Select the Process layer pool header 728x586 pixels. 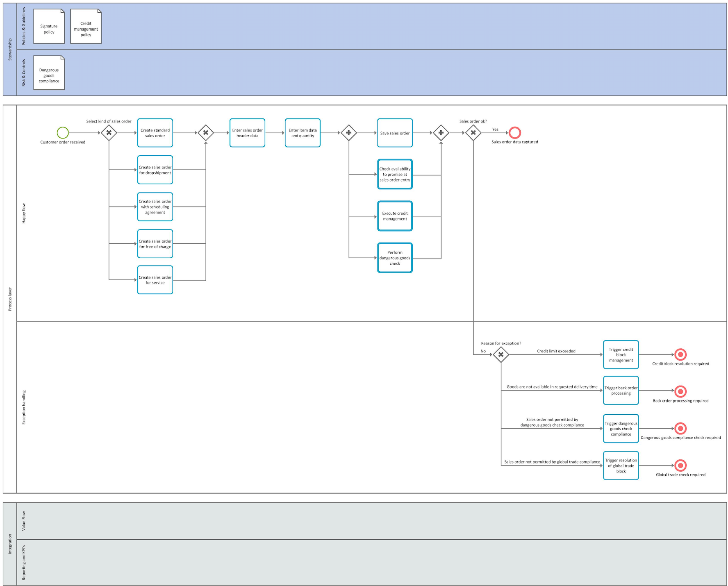pyautogui.click(x=10, y=299)
